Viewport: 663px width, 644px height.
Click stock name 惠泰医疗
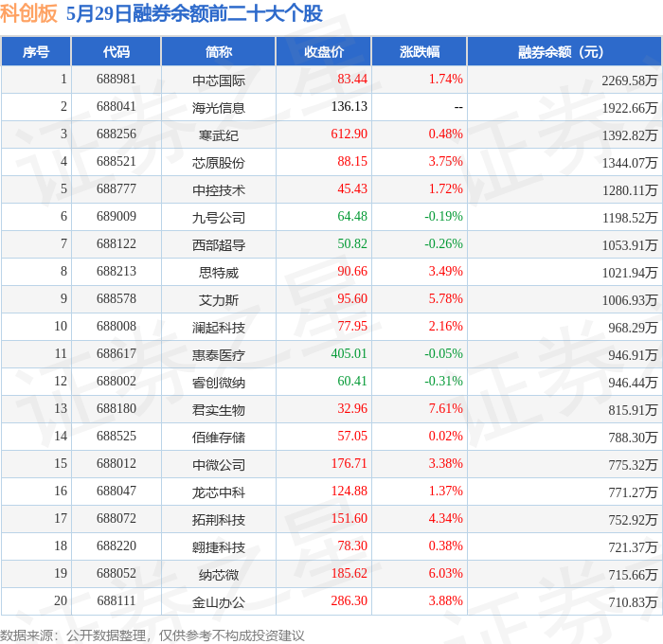[x=219, y=355]
